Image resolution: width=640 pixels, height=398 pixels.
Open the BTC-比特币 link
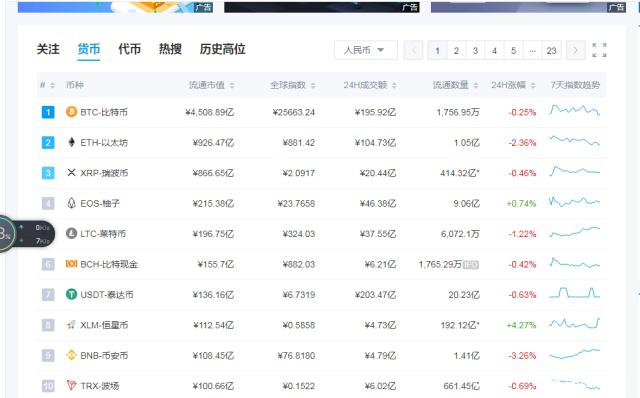point(104,112)
